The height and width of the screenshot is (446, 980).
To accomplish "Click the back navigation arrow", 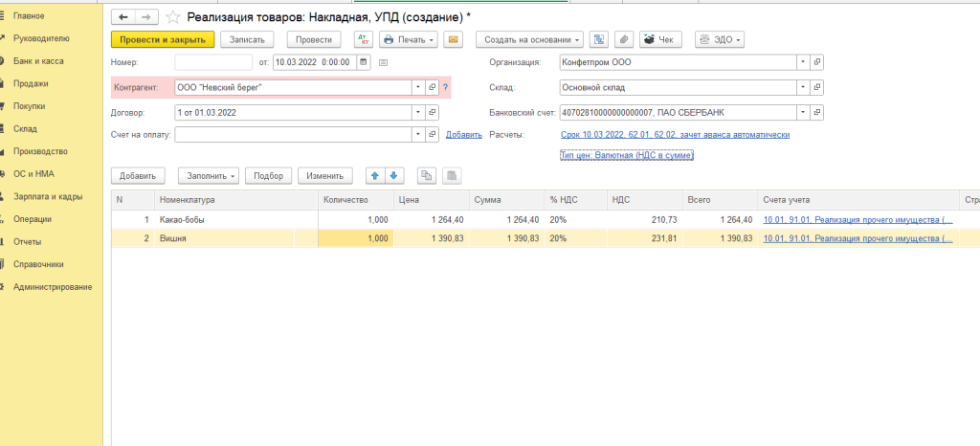I will coord(124,17).
